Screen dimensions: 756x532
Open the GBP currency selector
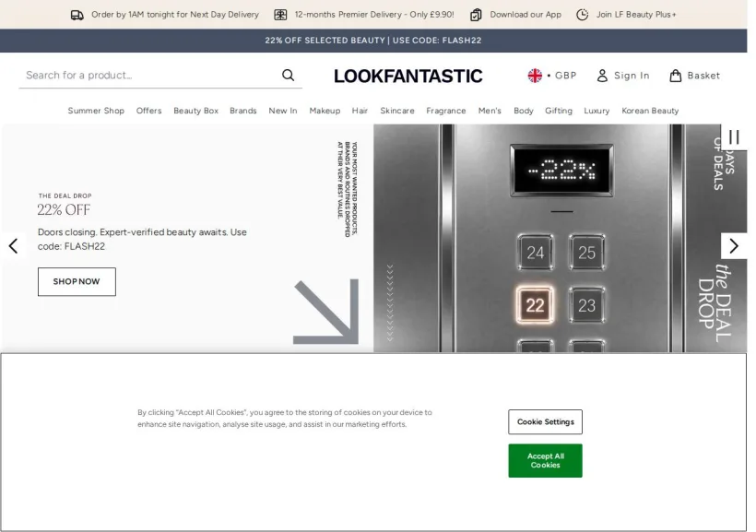552,76
